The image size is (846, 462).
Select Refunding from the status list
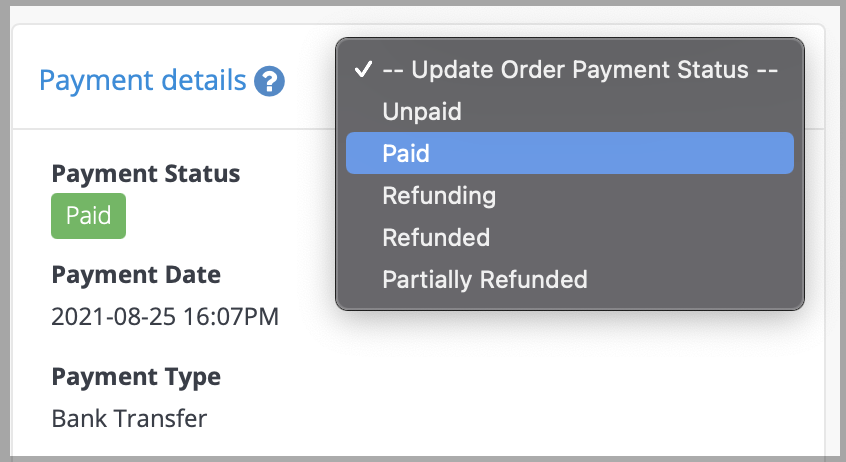coord(570,195)
